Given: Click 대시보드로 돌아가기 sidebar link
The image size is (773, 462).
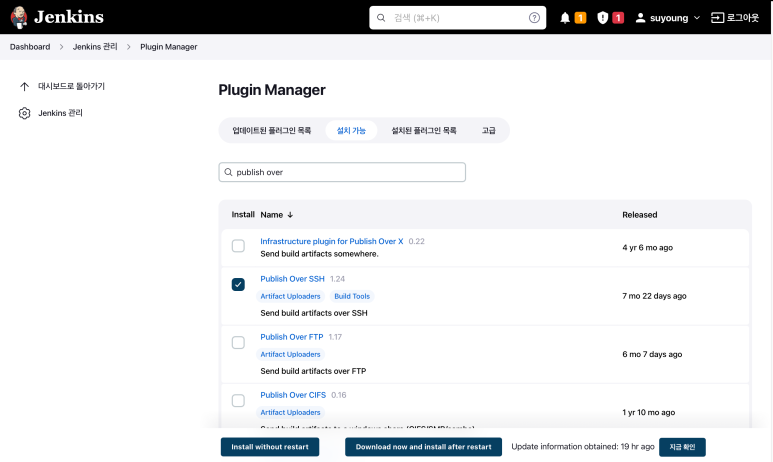Looking at the screenshot, I should pyautogui.click(x=71, y=86).
